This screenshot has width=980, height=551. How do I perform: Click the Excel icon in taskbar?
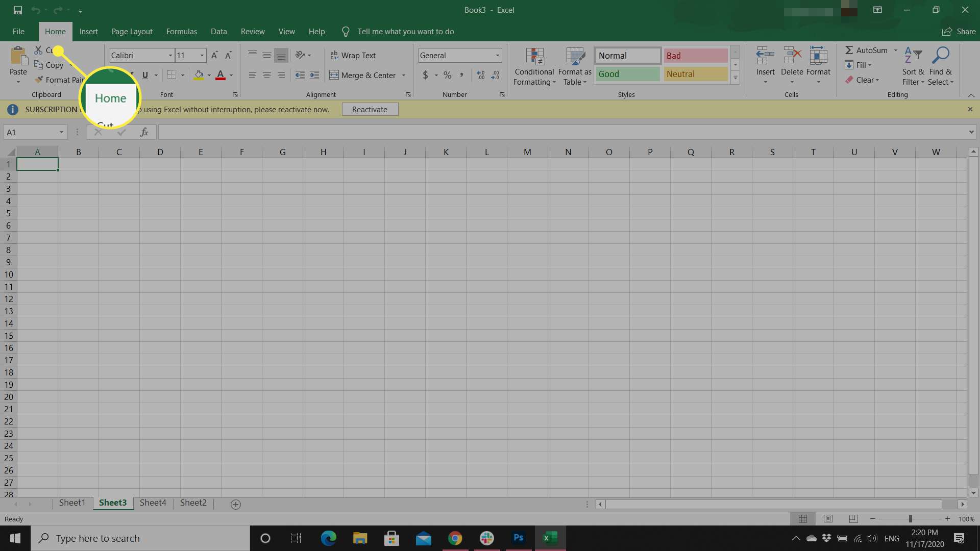[x=550, y=538]
